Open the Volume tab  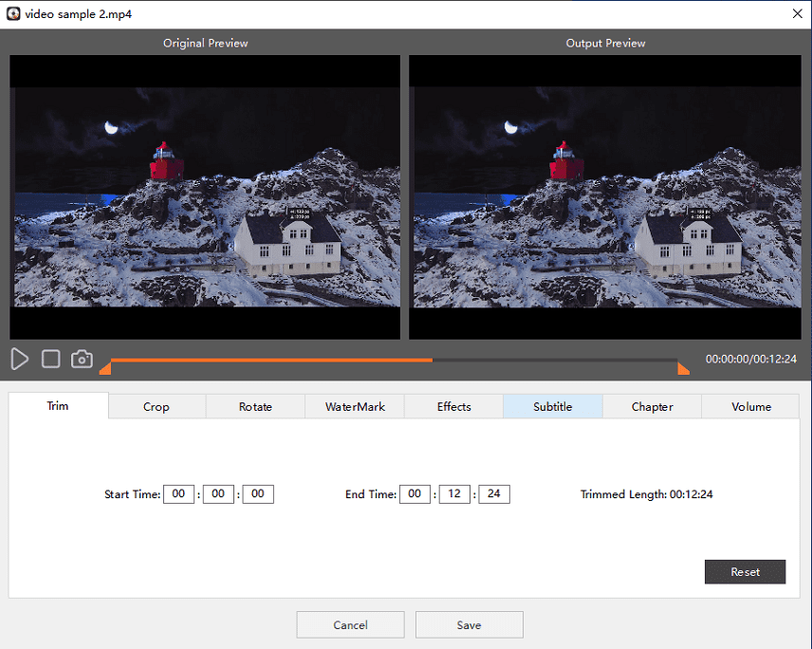tap(750, 406)
